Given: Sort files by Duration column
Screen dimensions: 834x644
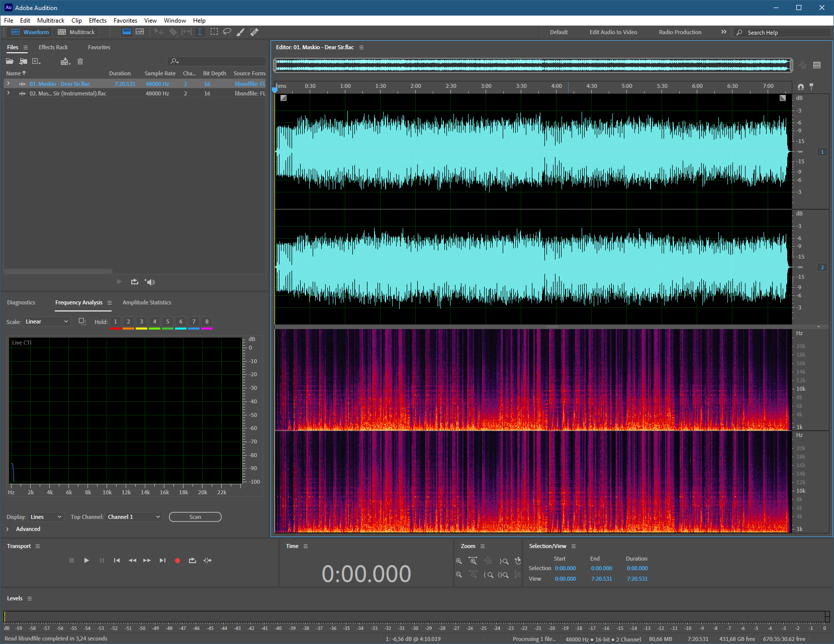Looking at the screenshot, I should [120, 73].
